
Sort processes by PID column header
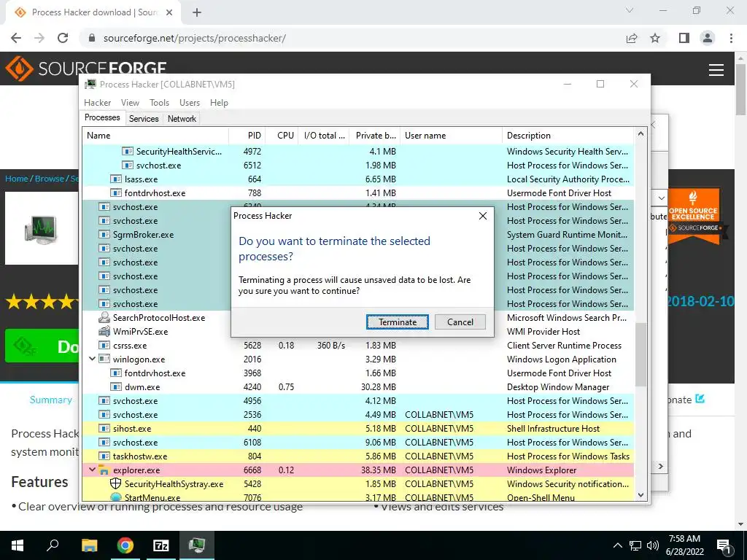point(247,135)
